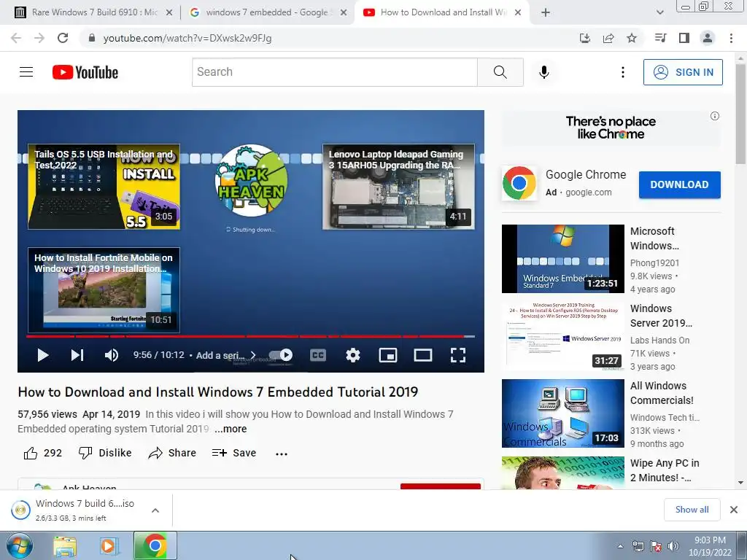Screen dimensions: 747x560
Task: Open taskbar volume speaker icon
Action: (673, 546)
